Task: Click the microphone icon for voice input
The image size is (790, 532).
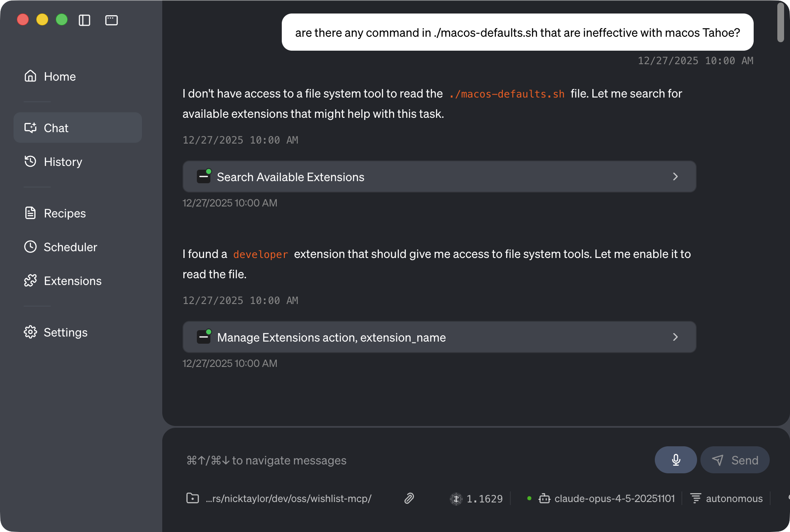Action: tap(676, 460)
